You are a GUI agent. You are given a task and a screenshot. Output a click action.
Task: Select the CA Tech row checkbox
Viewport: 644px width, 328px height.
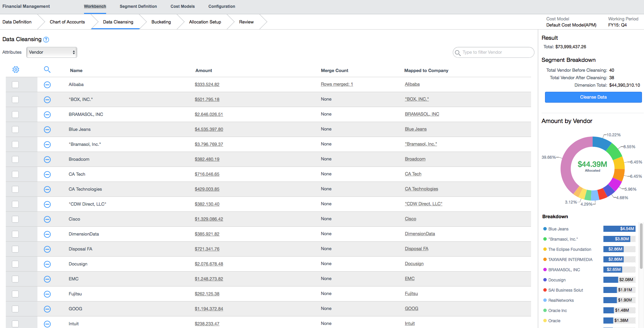click(x=15, y=174)
